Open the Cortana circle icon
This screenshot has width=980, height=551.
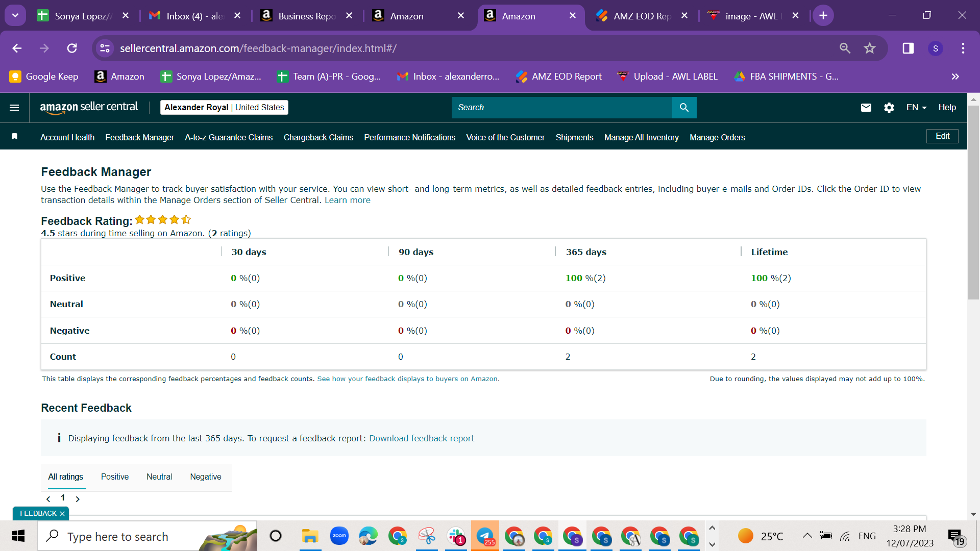[x=276, y=536]
